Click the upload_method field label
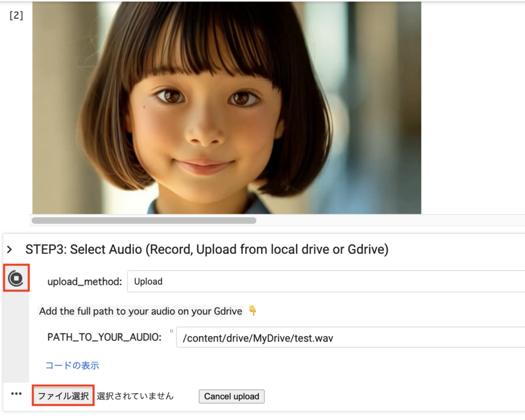Viewport: 525px width, 420px height. pyautogui.click(x=85, y=282)
